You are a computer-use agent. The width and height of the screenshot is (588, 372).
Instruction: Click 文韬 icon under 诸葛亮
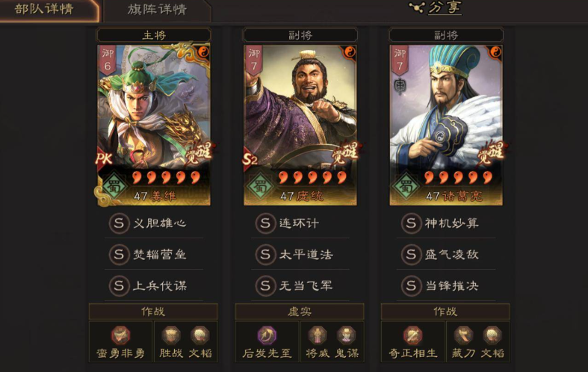(x=492, y=335)
